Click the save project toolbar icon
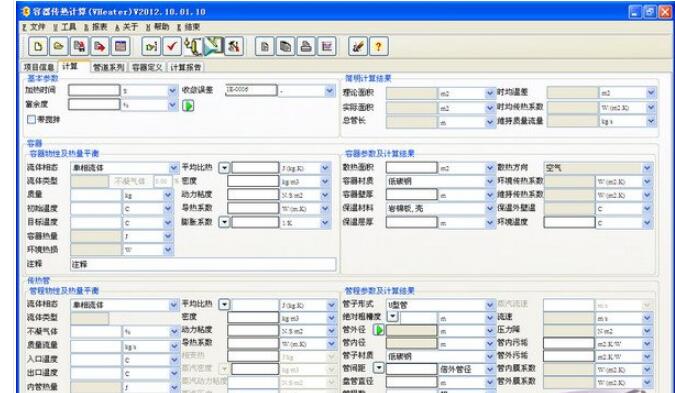The width and height of the screenshot is (675, 393). click(x=79, y=46)
